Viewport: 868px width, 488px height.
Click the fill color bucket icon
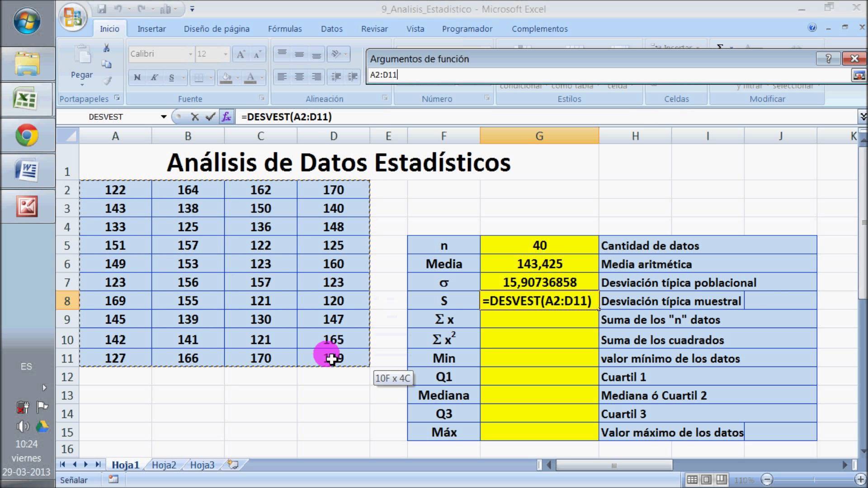(x=226, y=78)
